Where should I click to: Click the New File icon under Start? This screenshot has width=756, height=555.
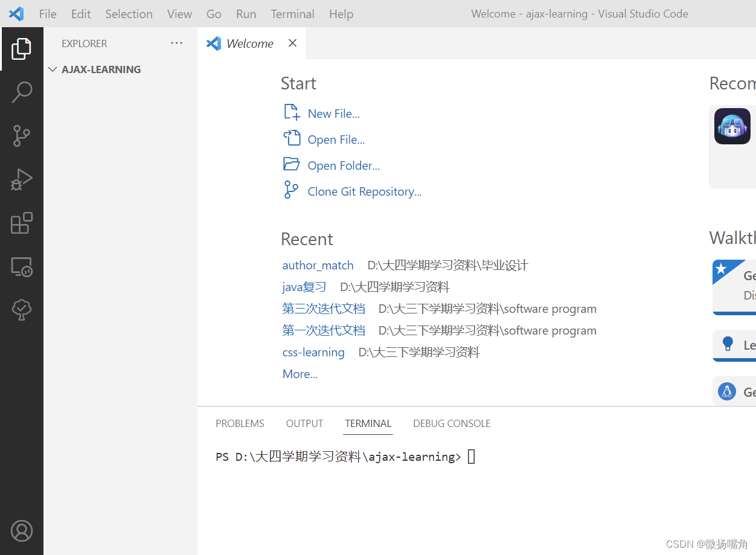tap(292, 112)
